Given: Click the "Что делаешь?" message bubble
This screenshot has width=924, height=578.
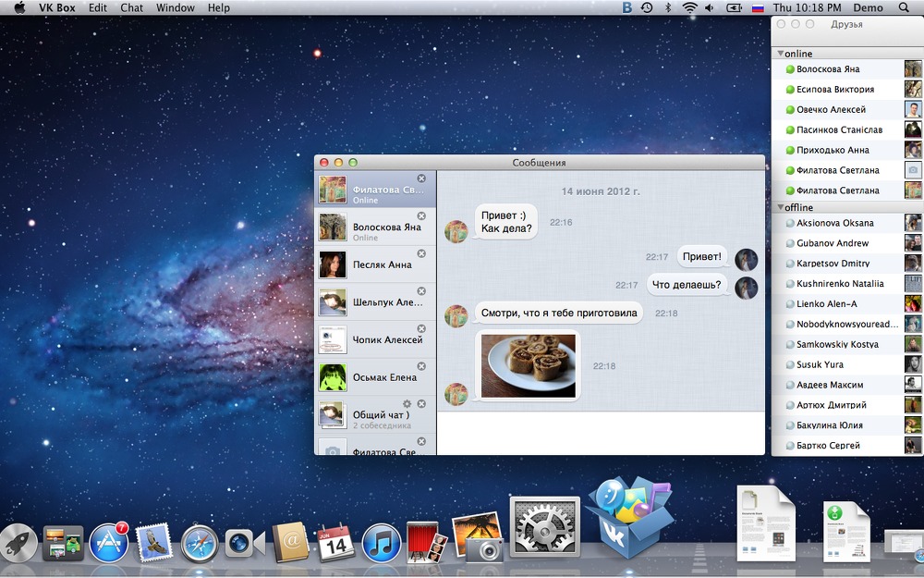Looking at the screenshot, I should pos(687,285).
